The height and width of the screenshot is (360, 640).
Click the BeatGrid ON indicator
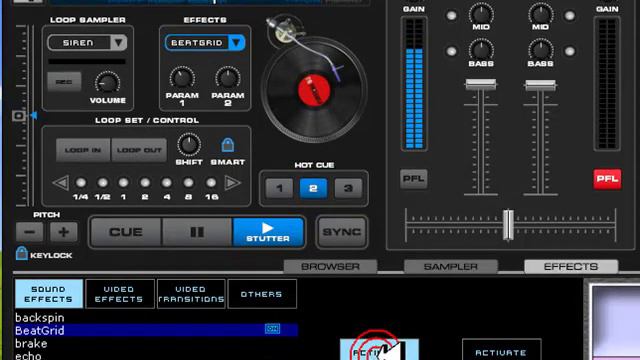(x=272, y=329)
